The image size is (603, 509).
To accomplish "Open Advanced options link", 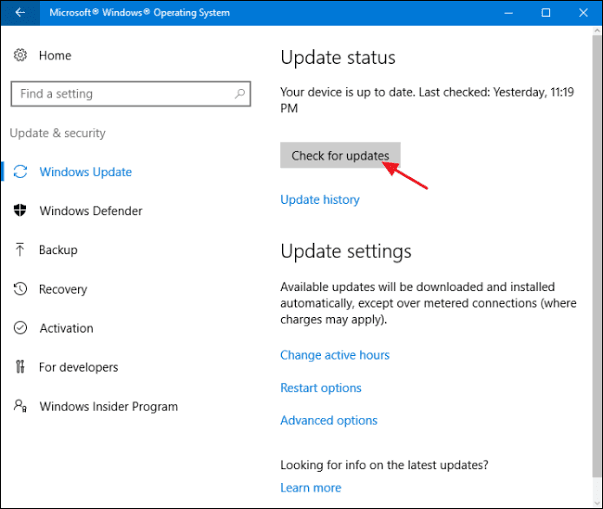I will [x=329, y=420].
